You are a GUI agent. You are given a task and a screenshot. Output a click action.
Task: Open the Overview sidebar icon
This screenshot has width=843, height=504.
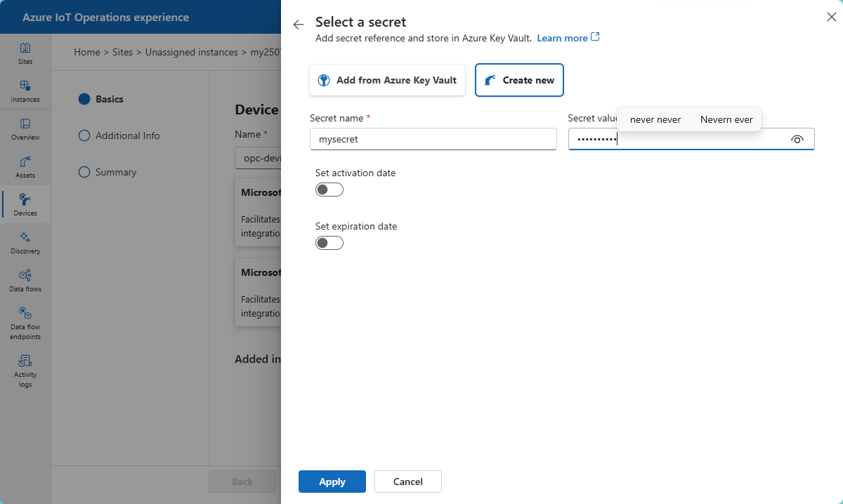25,129
